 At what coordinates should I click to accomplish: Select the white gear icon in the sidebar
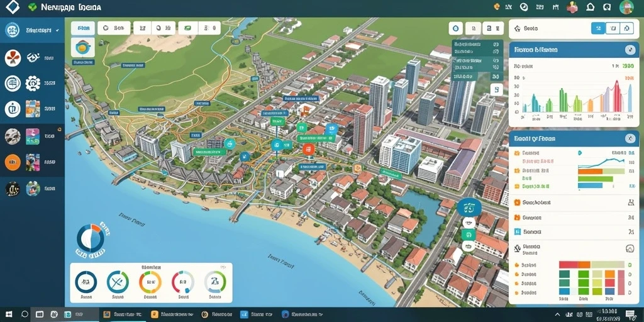pyautogui.click(x=33, y=84)
